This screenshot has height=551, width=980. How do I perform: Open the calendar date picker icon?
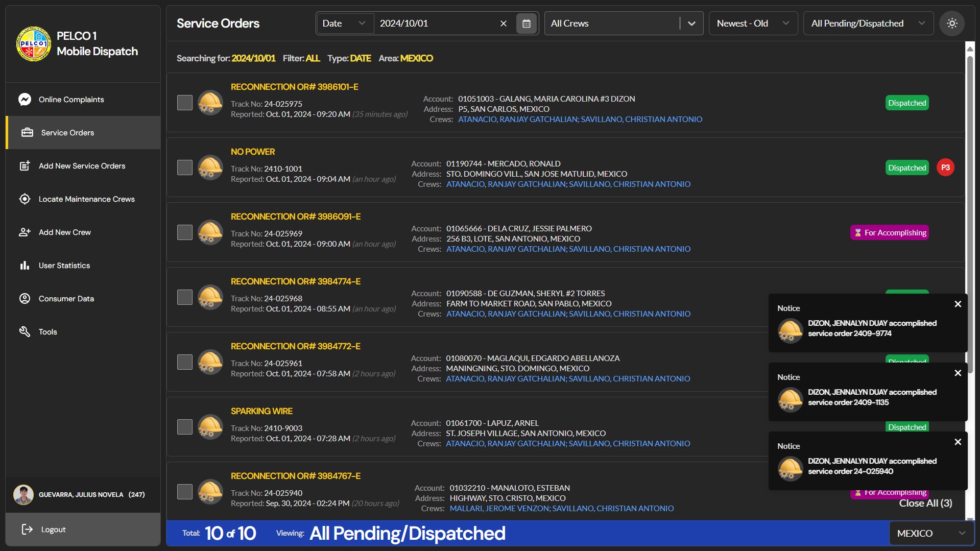[527, 23]
